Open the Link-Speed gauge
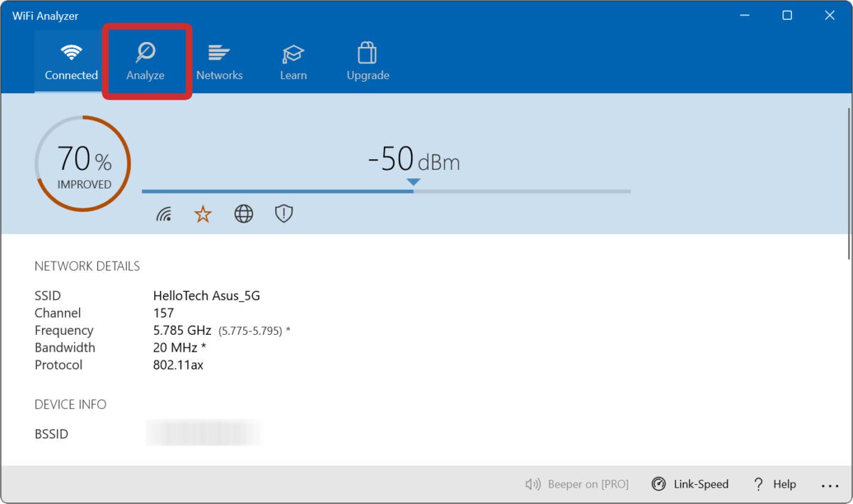This screenshot has height=504, width=853. click(690, 484)
